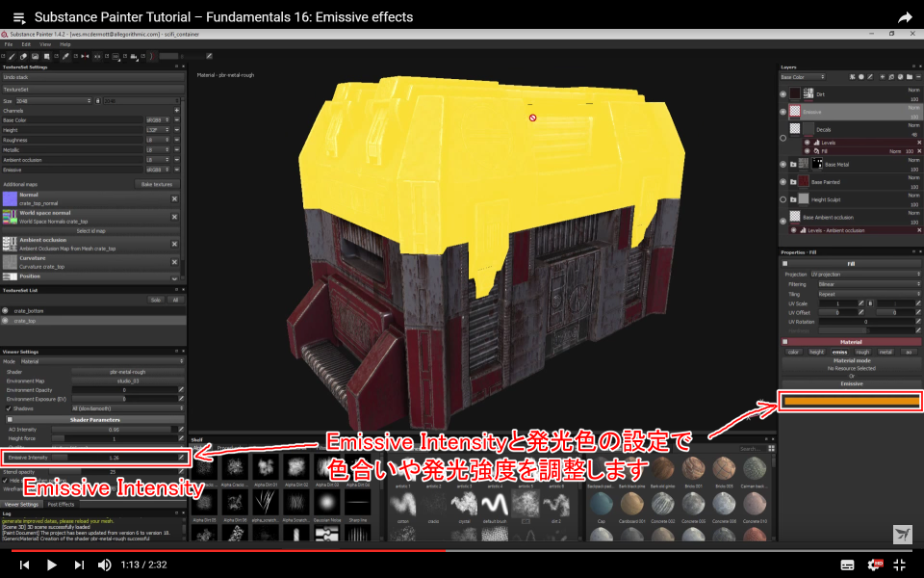The height and width of the screenshot is (578, 924).
Task: Open the YouTube playlist menu icon
Action: pos(19,17)
